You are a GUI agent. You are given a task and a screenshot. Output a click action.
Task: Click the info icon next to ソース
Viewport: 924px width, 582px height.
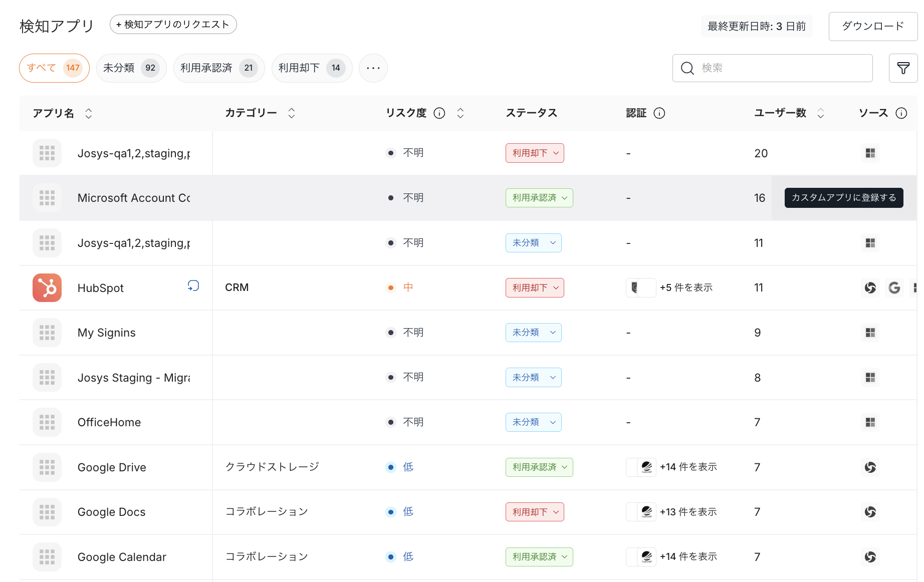(x=901, y=113)
